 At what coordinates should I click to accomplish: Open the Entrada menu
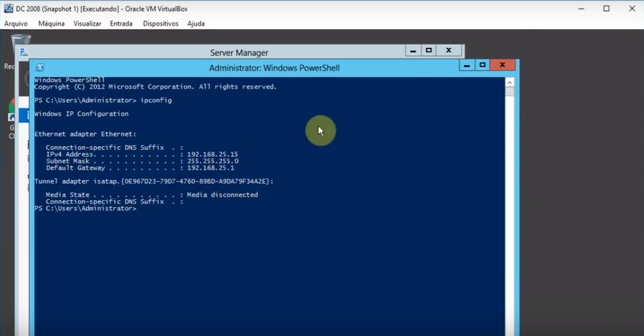[x=121, y=24]
